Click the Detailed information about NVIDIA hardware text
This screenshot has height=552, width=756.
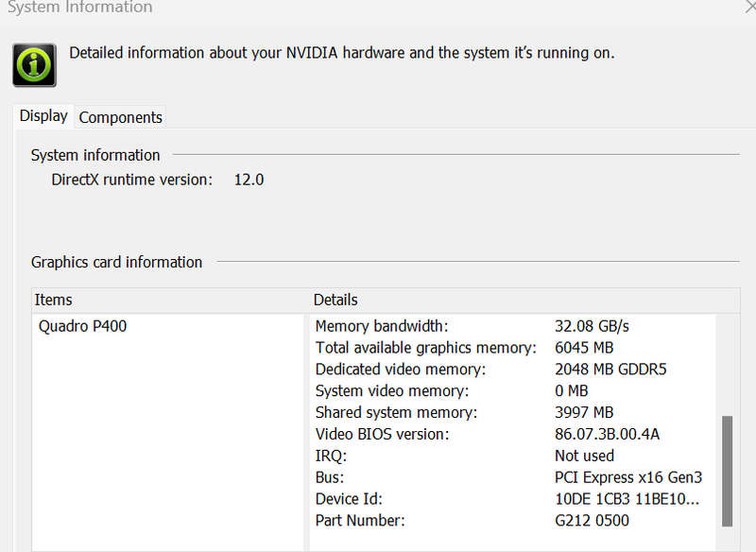tap(342, 53)
